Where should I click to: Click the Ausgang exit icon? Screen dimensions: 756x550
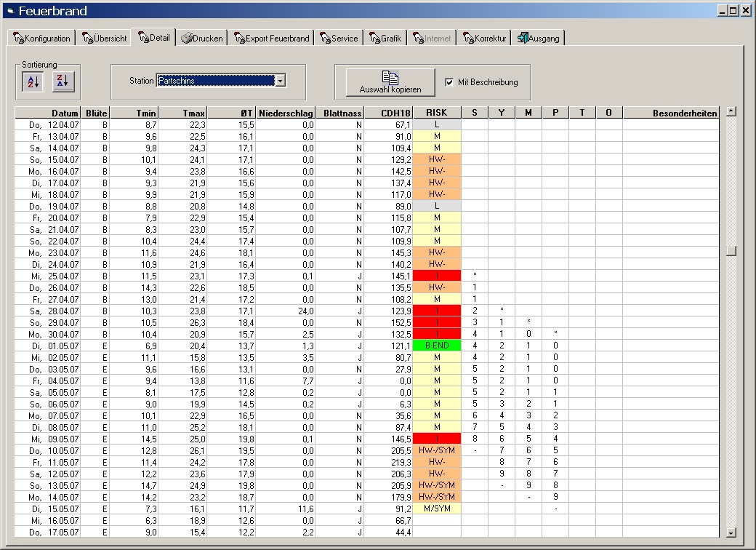coord(523,39)
